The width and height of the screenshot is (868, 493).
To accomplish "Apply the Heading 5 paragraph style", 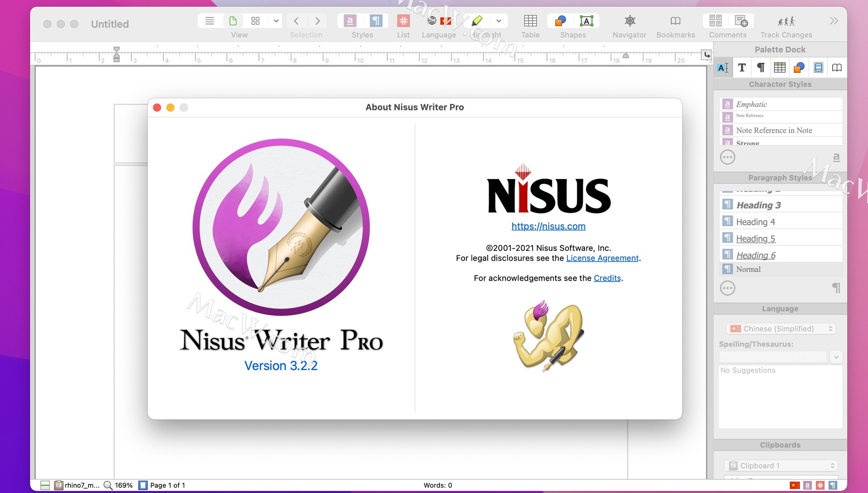I will (781, 238).
